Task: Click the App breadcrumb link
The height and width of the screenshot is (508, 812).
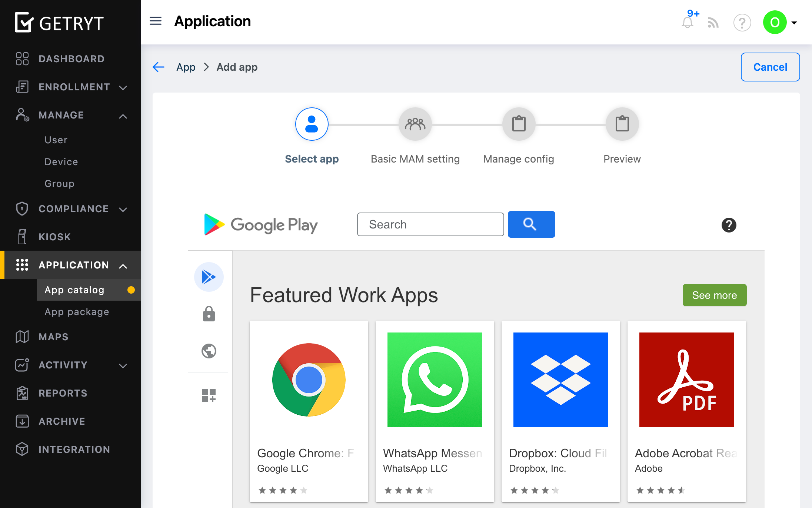Action: point(186,67)
